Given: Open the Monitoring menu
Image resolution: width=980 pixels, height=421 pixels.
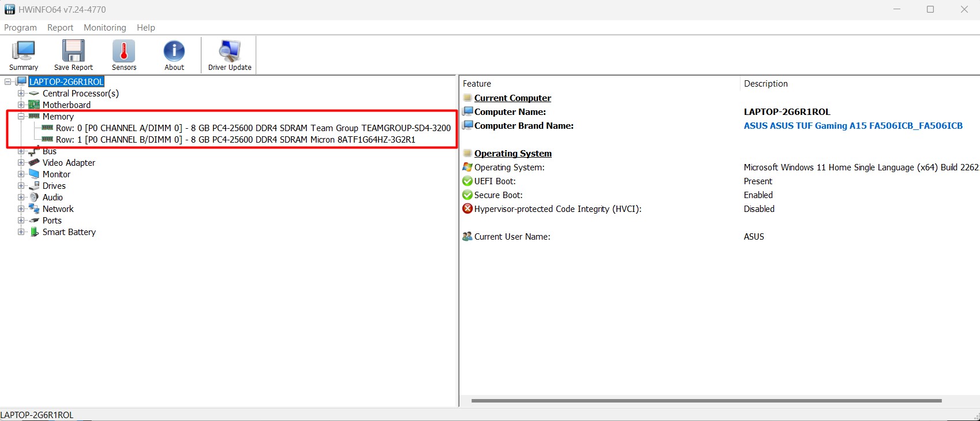Looking at the screenshot, I should coord(104,27).
